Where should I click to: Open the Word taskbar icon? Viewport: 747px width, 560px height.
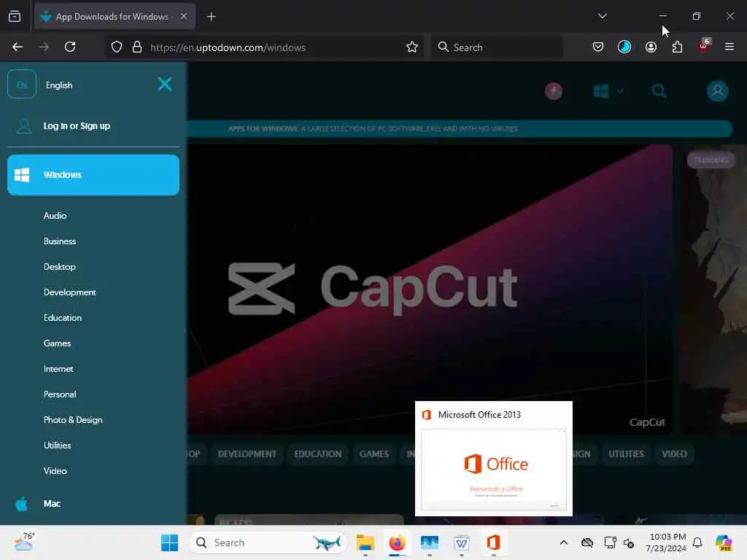pos(462,542)
